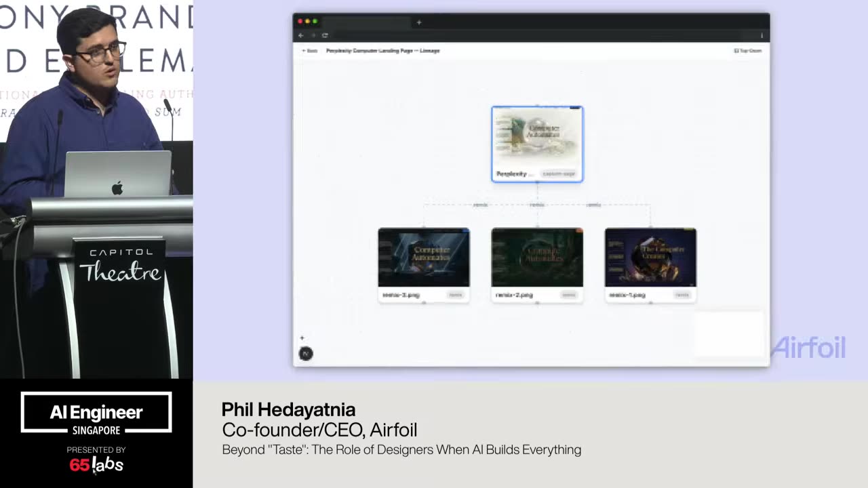Image resolution: width=868 pixels, height=488 pixels.
Task: Close the browser window with the red button
Action: coord(300,22)
